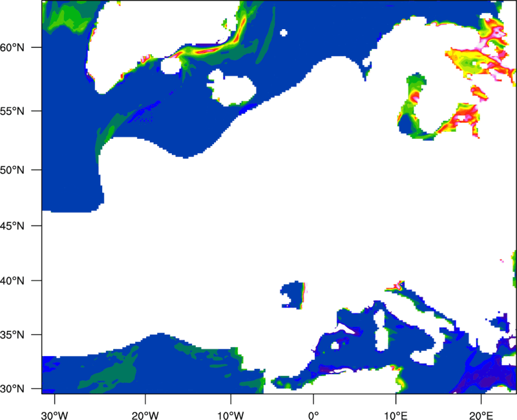The height and width of the screenshot is (420, 517).
Task: Click the 10°W longitude label
Action: 231,415
